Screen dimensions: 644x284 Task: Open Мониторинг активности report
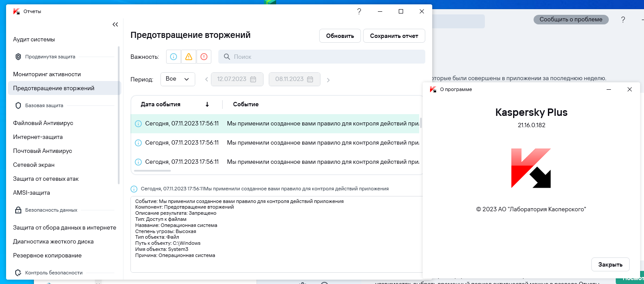click(x=47, y=74)
